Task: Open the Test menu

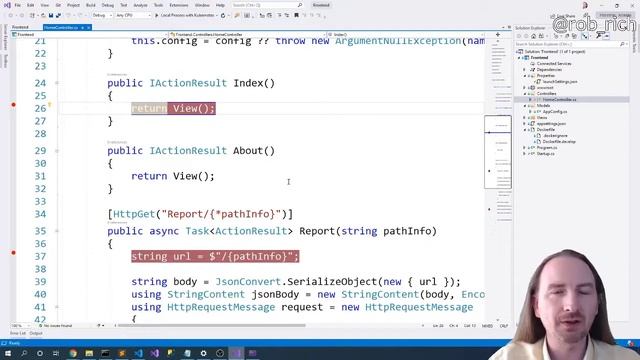Action: pyautogui.click(x=124, y=5)
